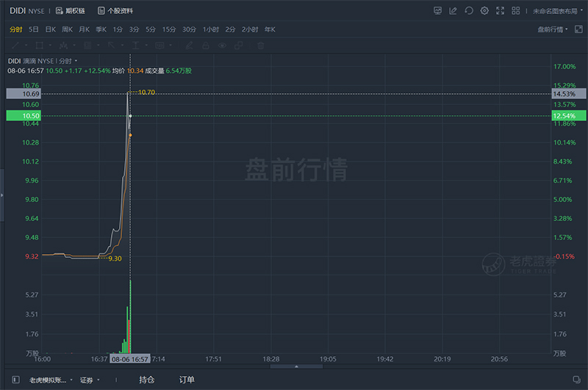Select the rectangle shape drawing tool
588x390 pixels.
(40, 46)
